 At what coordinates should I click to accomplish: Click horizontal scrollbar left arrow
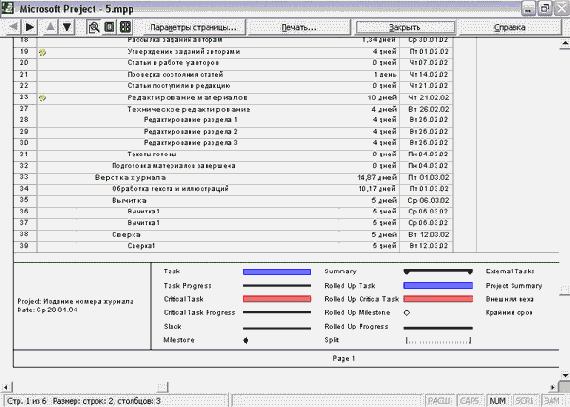click(6, 387)
